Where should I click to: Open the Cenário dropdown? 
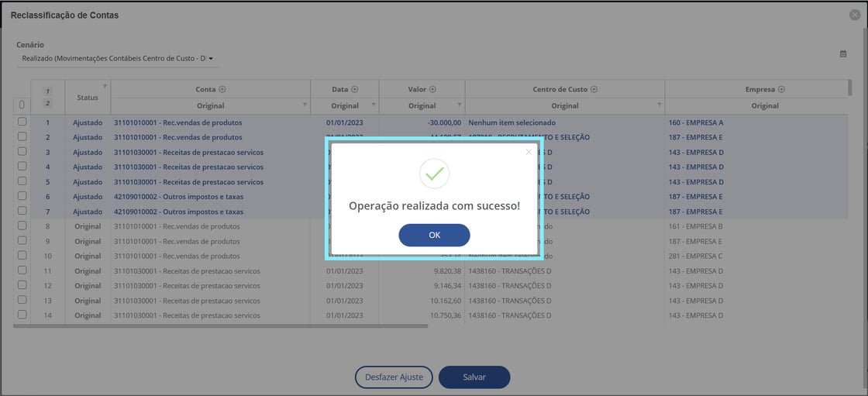click(x=118, y=58)
